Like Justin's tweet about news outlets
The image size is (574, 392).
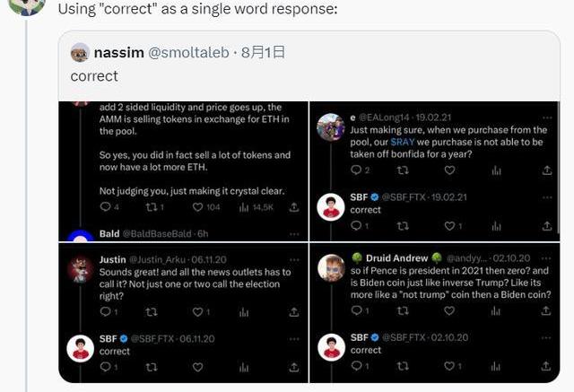[x=199, y=311]
